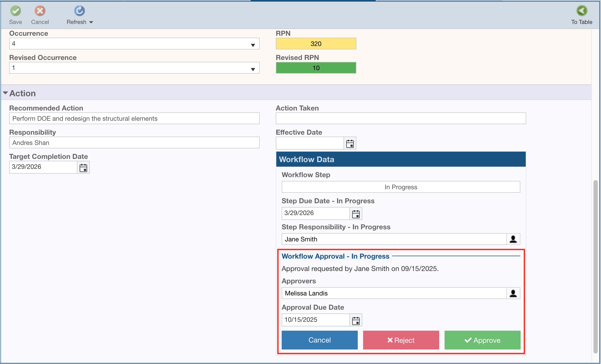Click the yellow RPN value box
The image size is (601, 364).
(316, 44)
